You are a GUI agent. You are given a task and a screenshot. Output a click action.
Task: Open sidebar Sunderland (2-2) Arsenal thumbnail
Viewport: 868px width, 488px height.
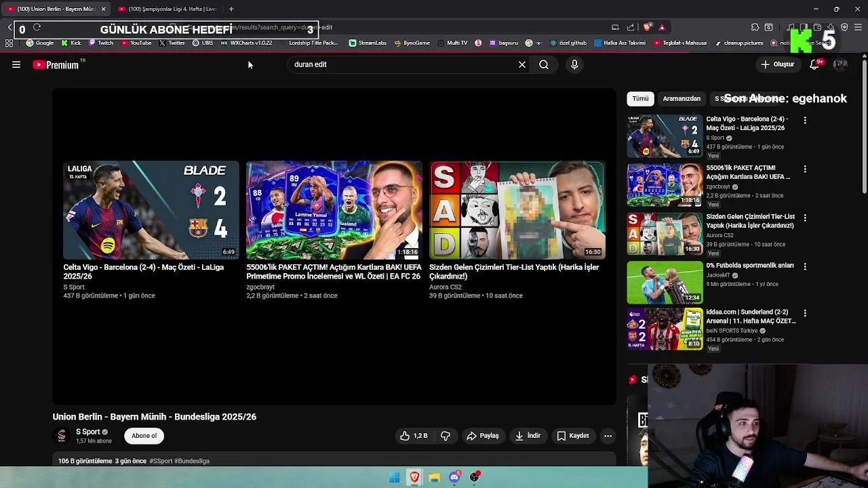[665, 329]
